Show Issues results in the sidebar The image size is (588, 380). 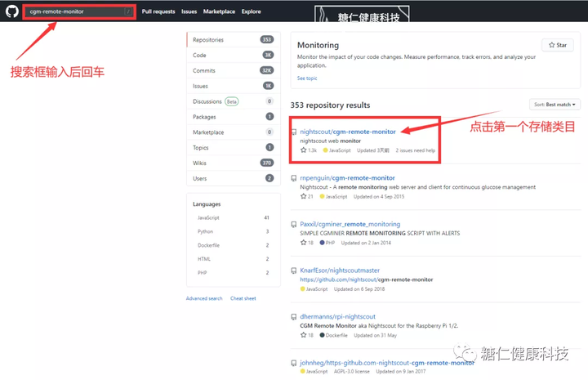click(234, 86)
